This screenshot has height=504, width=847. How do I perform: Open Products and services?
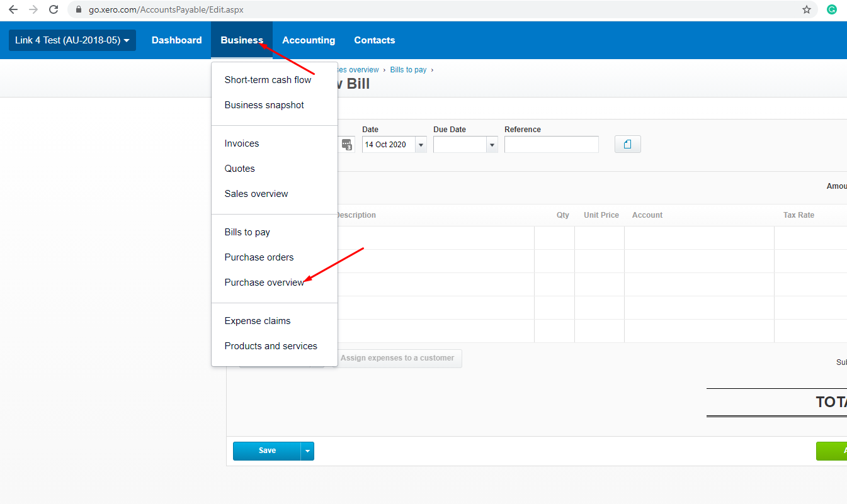click(x=271, y=346)
